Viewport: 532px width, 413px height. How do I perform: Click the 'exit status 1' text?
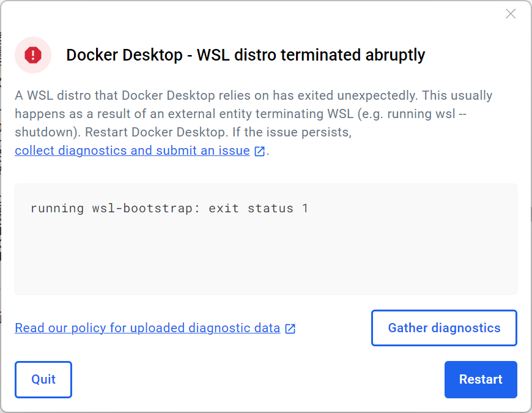click(x=258, y=208)
